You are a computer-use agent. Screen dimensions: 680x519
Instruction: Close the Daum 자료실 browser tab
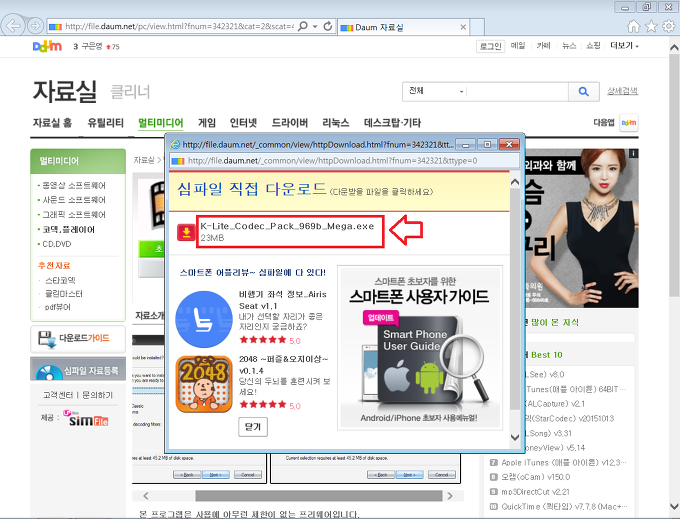click(463, 27)
